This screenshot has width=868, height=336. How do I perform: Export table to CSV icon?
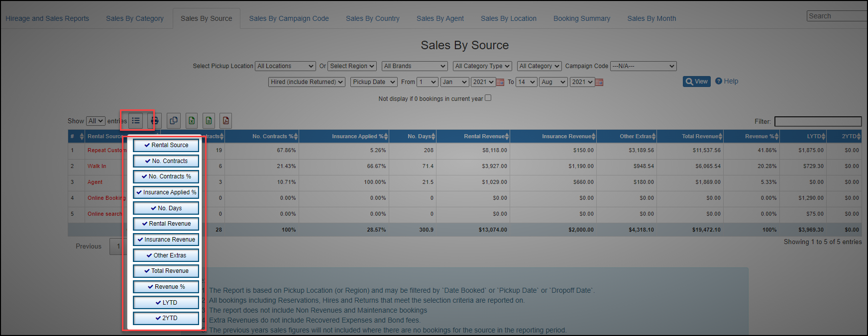click(209, 121)
